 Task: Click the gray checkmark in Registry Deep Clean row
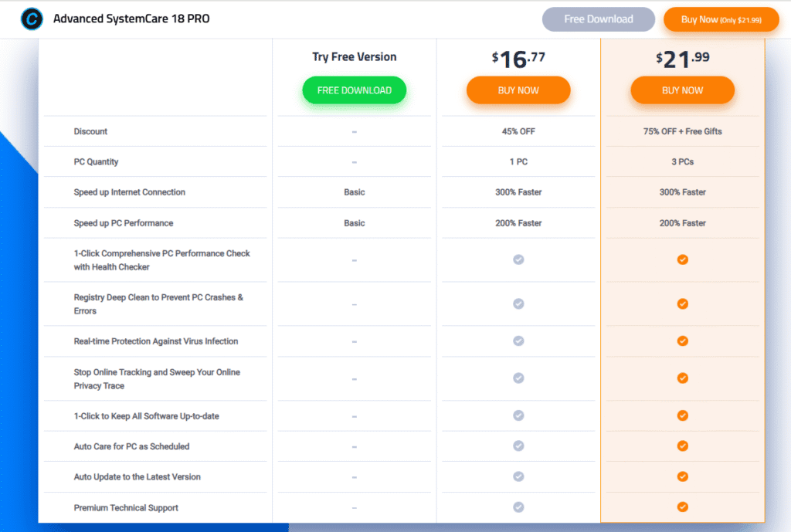[518, 303]
